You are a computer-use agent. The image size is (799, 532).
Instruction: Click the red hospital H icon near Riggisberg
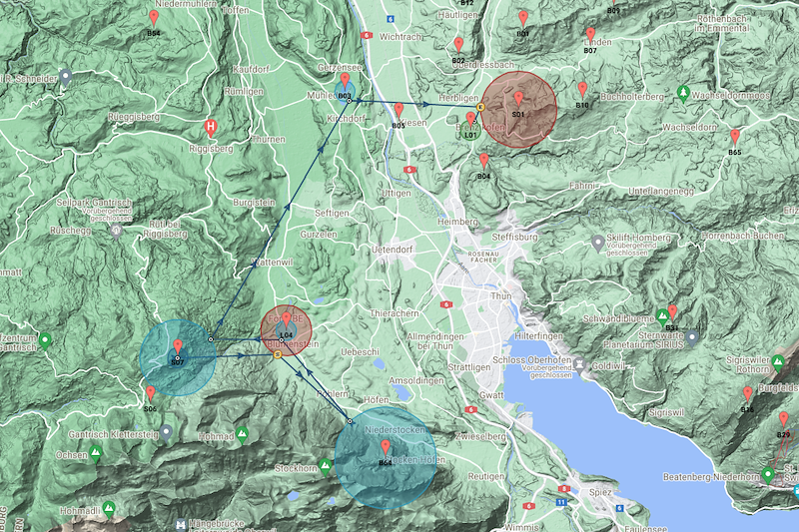(211, 127)
